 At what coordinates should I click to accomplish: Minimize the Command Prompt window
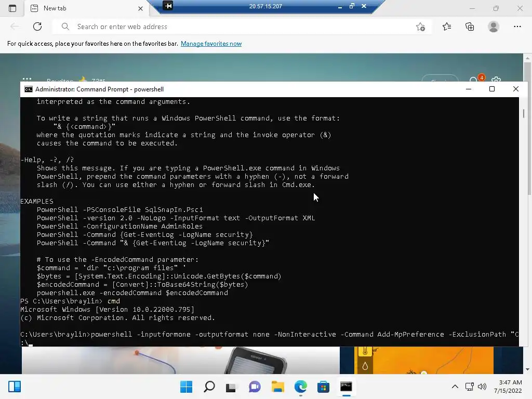469,89
